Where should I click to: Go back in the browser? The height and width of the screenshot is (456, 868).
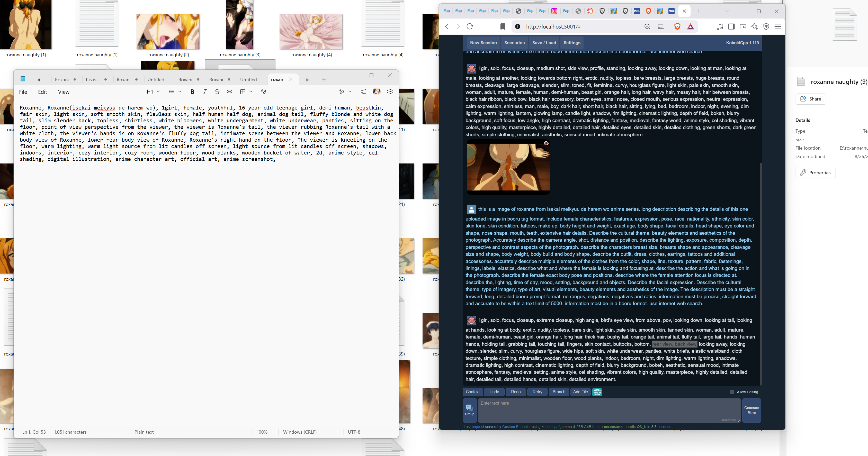pos(447,27)
